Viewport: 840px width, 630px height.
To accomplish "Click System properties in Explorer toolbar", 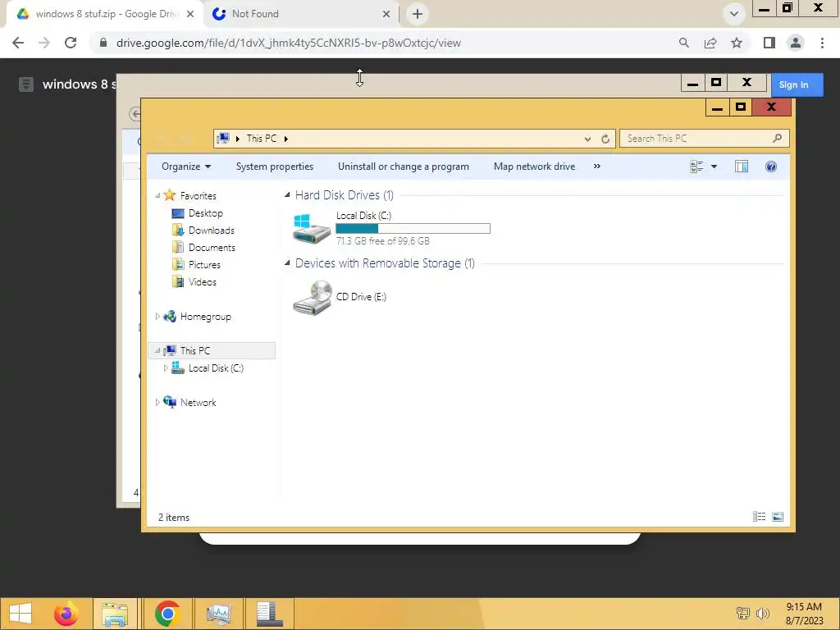I will pos(275,167).
